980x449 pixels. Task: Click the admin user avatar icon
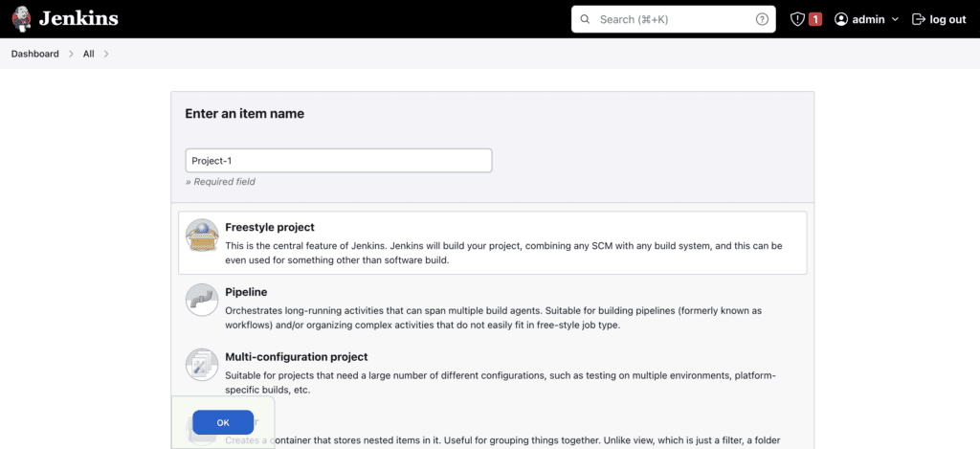841,19
